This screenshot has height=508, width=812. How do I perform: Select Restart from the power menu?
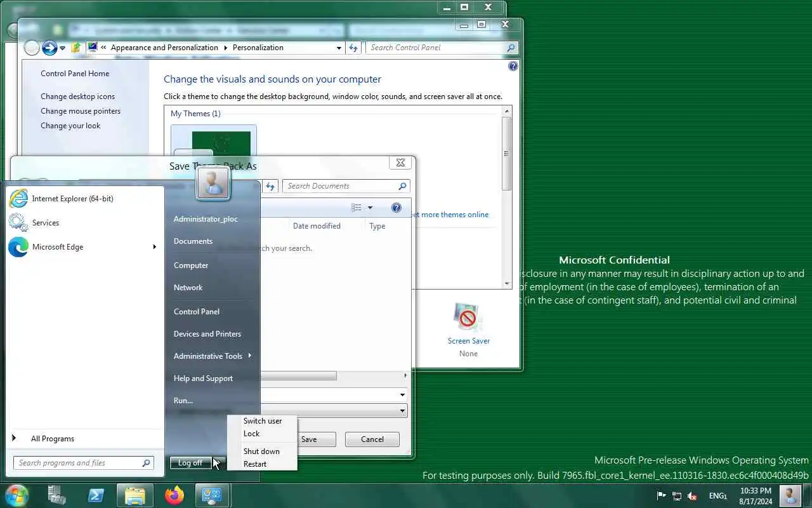tap(262, 464)
